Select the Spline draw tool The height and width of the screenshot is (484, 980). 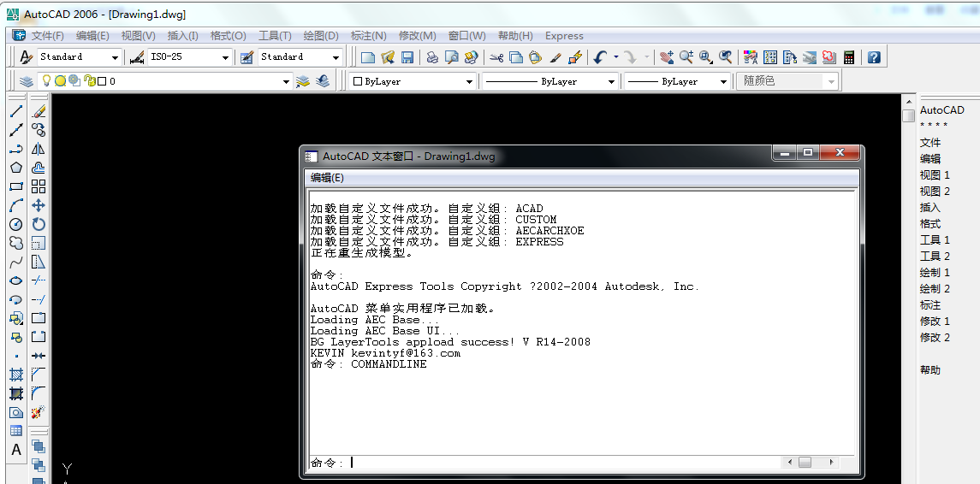click(16, 262)
